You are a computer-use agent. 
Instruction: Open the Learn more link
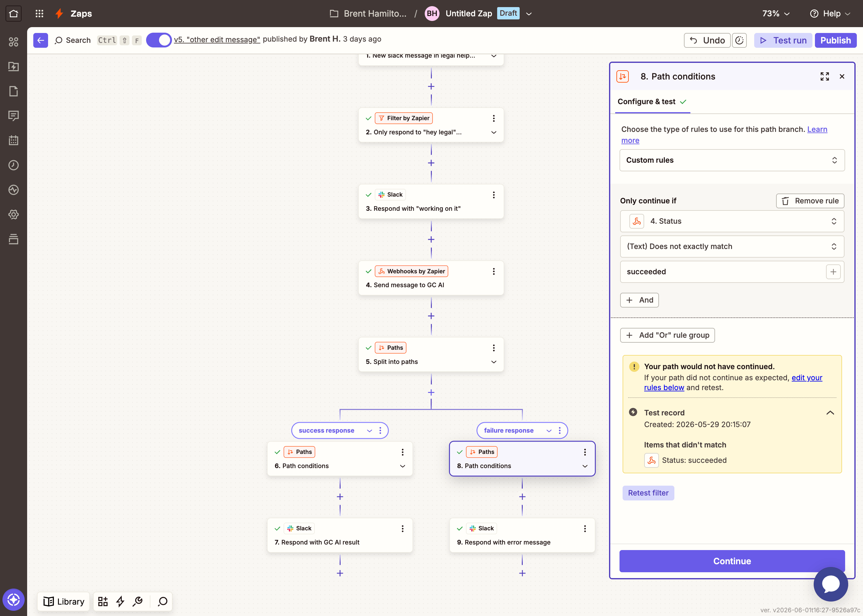pyautogui.click(x=817, y=129)
